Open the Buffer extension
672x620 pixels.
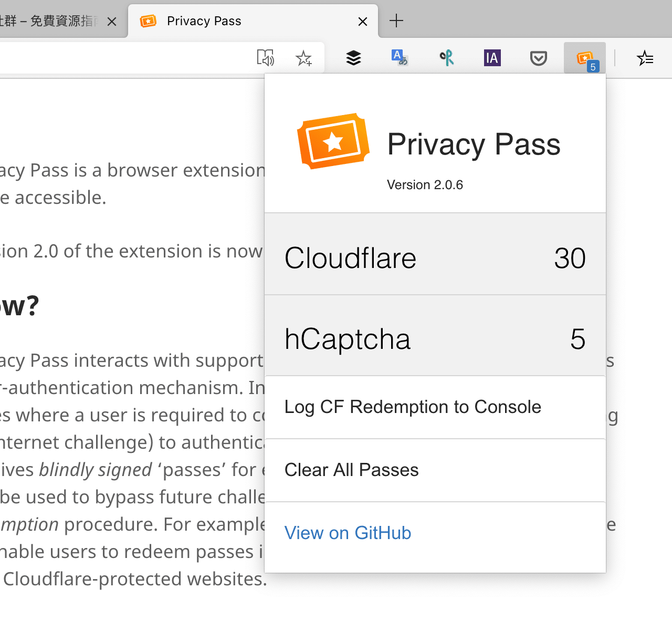353,58
